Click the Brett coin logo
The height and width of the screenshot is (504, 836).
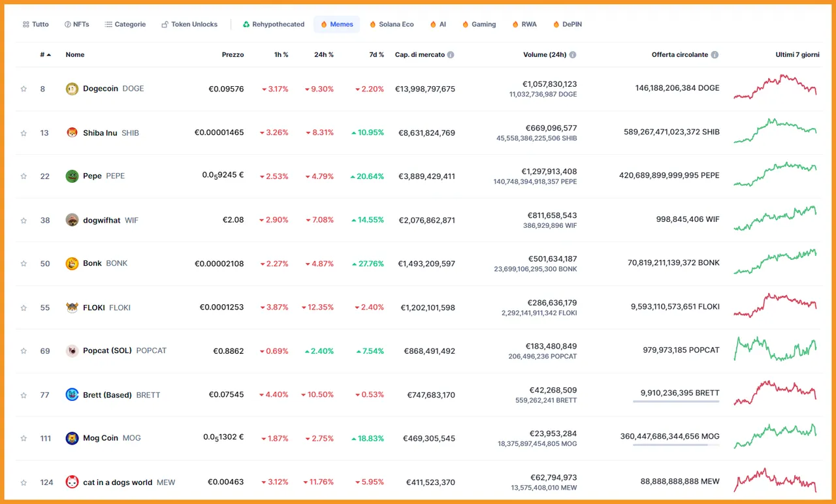[72, 395]
